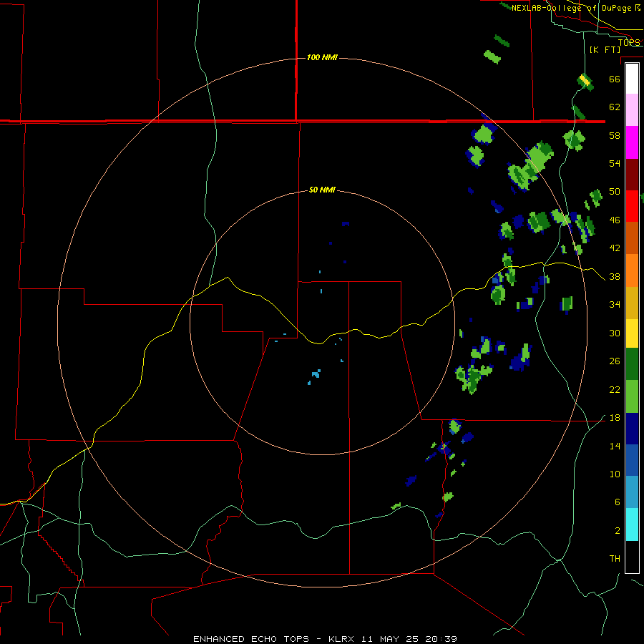This screenshot has height=644, width=644.
Task: Click the legend value 46
Action: point(615,220)
